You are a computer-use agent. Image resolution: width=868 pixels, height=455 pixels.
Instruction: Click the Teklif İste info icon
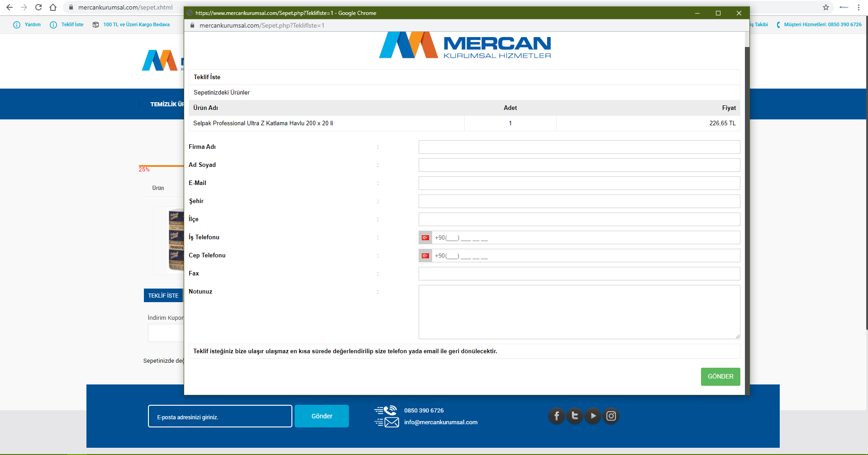click(53, 25)
